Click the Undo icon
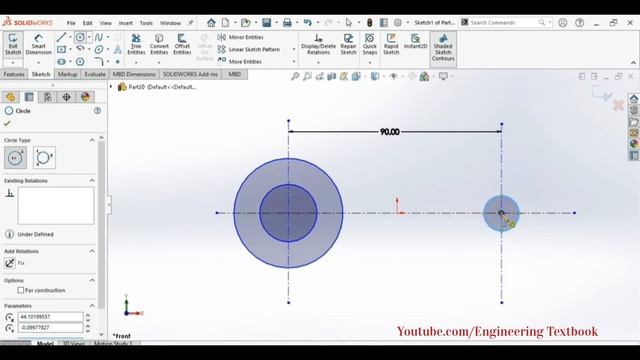The image size is (640, 360). click(308, 23)
